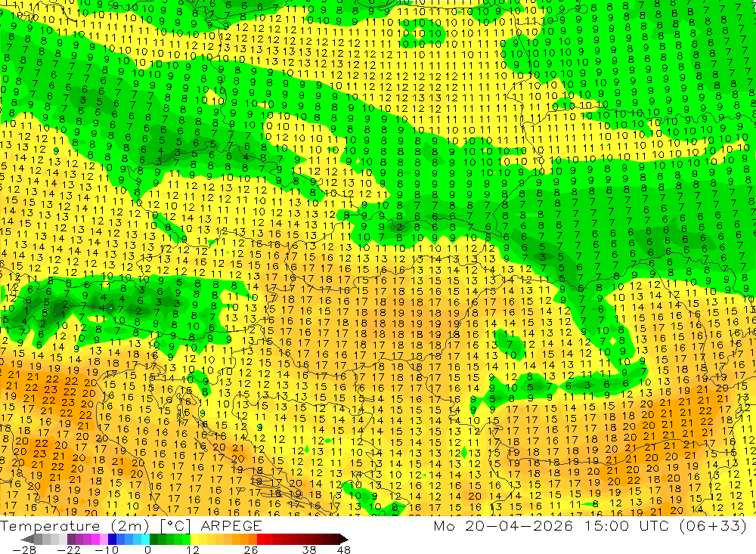Click the forecast offset "(06+33)"
Viewport: 756px width, 554px height.
[x=713, y=525]
